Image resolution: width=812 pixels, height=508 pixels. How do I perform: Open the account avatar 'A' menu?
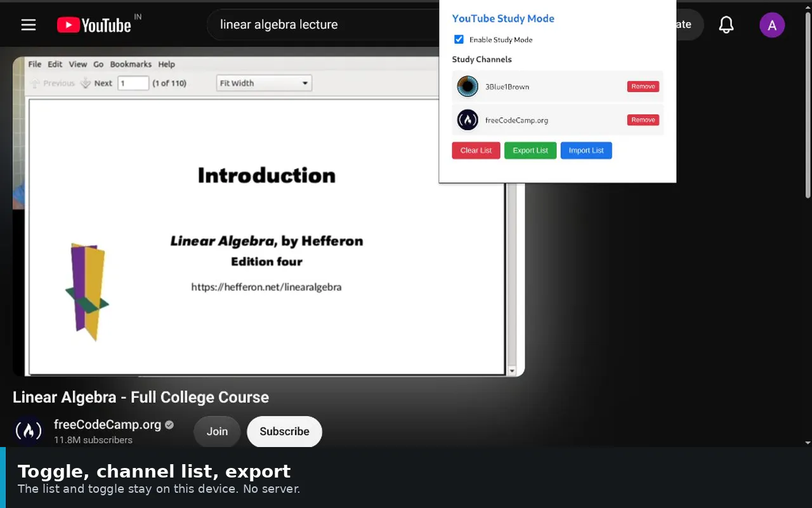[772, 25]
